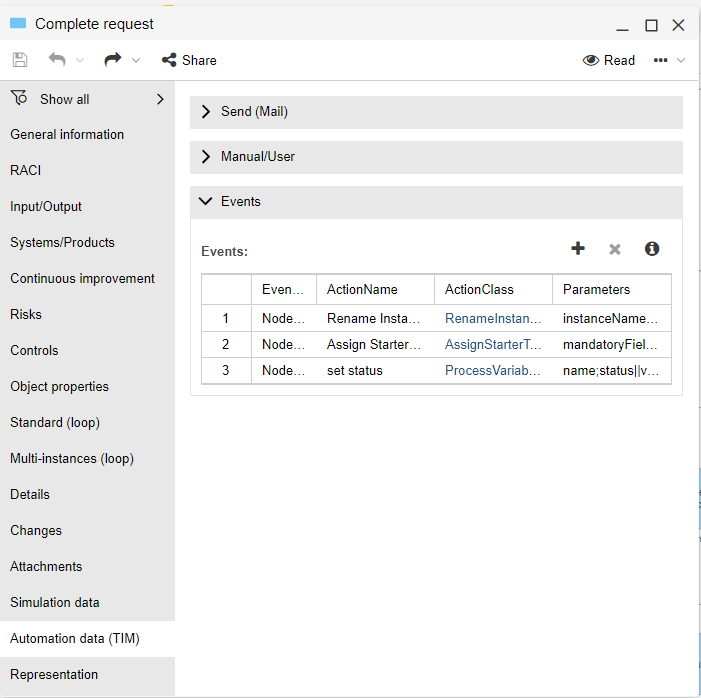Screen dimensions: 701x698
Task: Select event row number 2
Action: coord(226,344)
